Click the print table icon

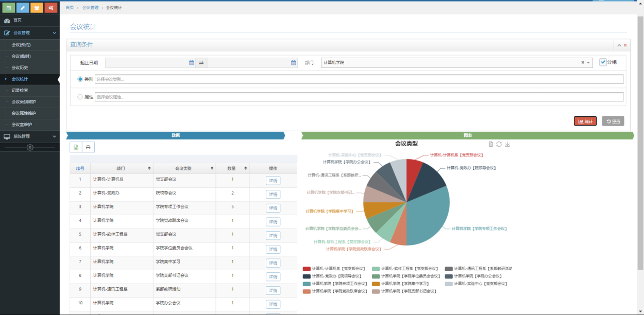click(x=88, y=147)
